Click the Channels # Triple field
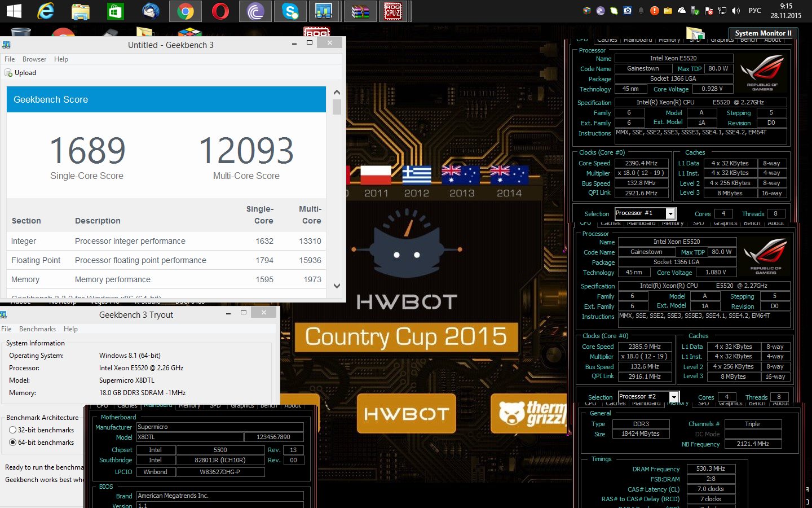Viewport: 812px width, 508px height. coord(753,424)
